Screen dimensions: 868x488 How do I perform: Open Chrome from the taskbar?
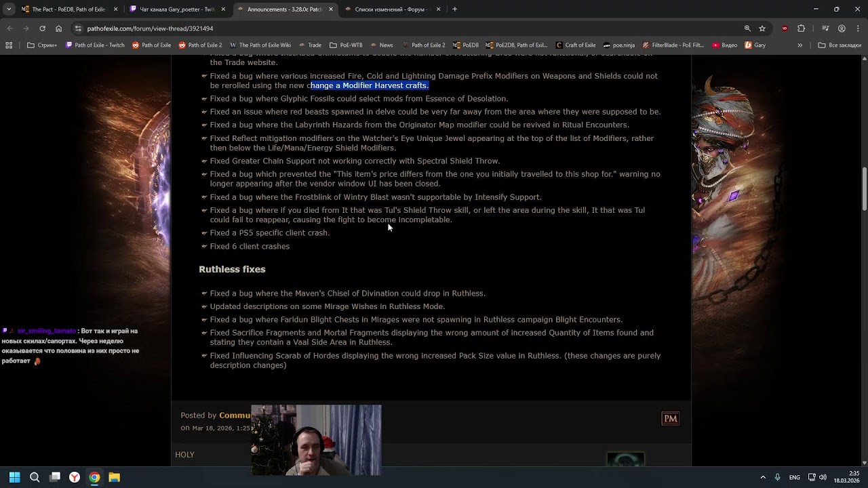94,477
